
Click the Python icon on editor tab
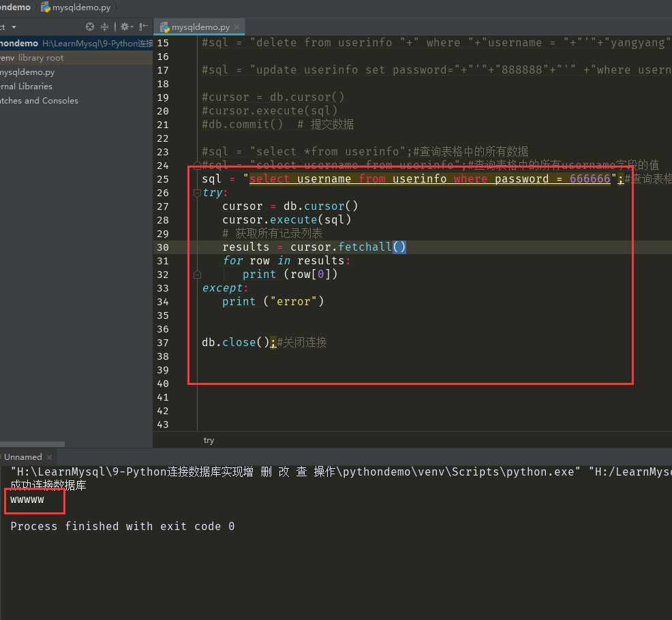[164, 27]
